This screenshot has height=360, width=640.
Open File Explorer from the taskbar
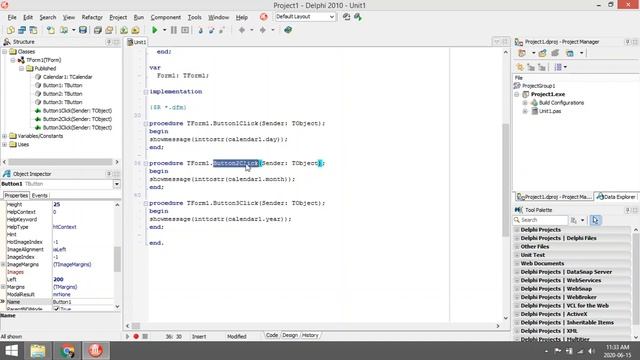coord(38,351)
